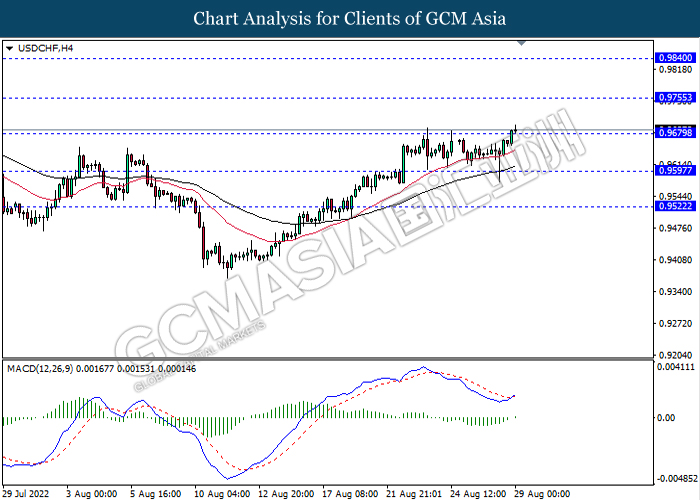
Task: Click the 24 Aug 12:00 time label
Action: tap(478, 494)
